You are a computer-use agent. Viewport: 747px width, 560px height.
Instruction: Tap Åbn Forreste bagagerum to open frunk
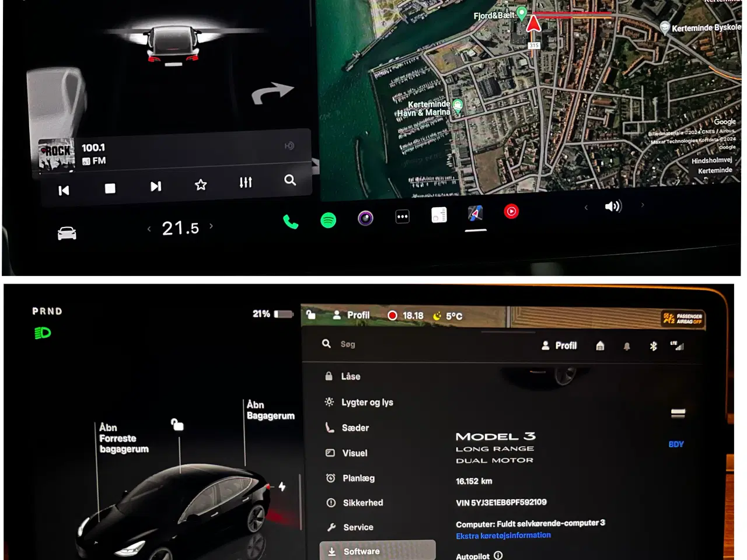[124, 438]
